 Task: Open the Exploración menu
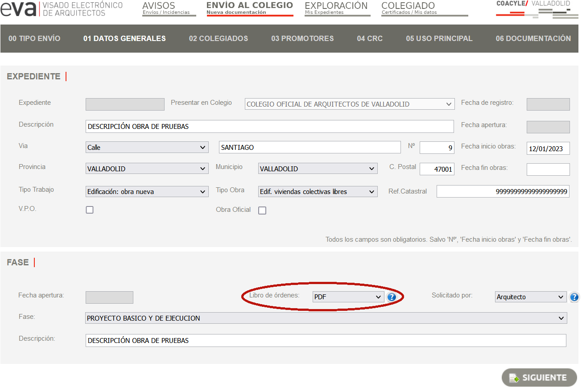point(337,8)
